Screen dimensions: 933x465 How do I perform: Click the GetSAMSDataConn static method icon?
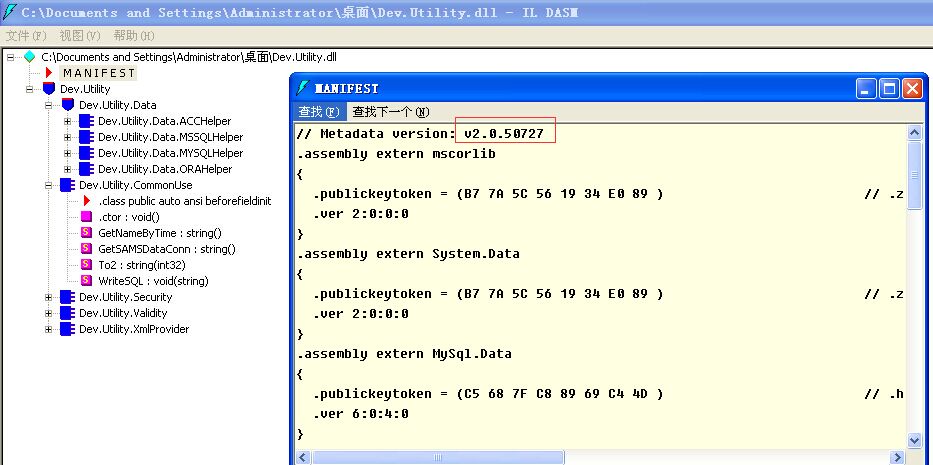pyautogui.click(x=86, y=249)
